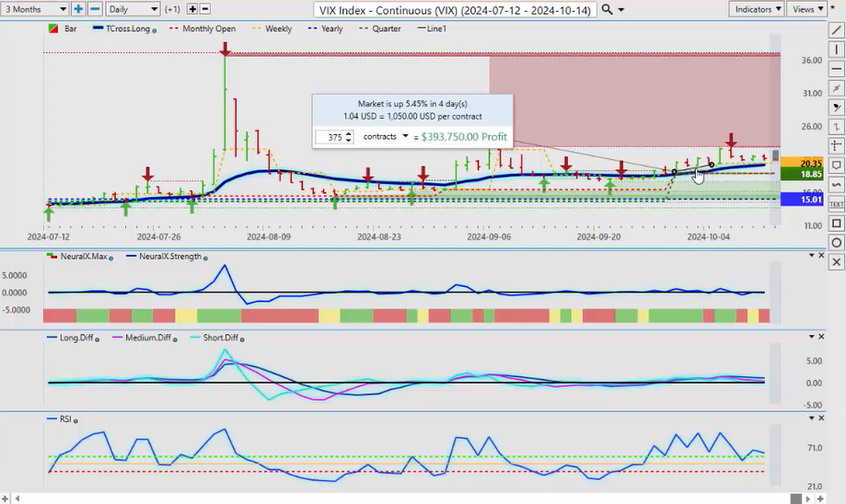The width and height of the screenshot is (846, 504).
Task: Click the $393,750.00 Profit text
Action: tap(464, 137)
